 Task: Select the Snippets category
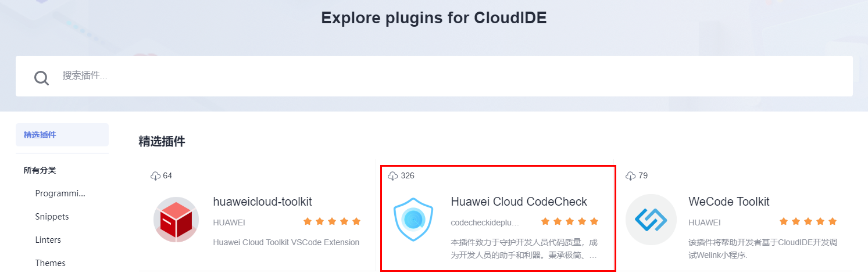tap(52, 217)
